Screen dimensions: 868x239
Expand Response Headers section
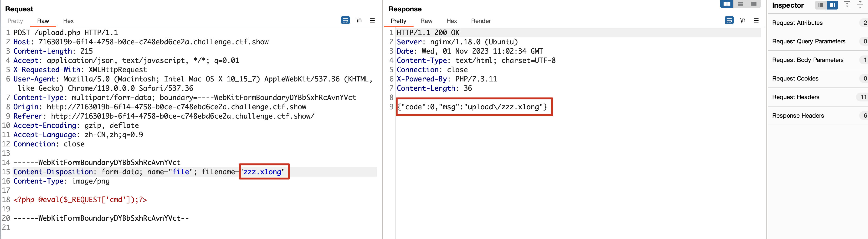tap(818, 116)
